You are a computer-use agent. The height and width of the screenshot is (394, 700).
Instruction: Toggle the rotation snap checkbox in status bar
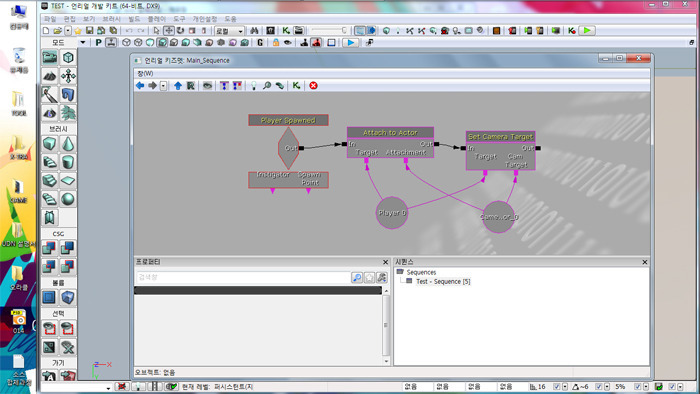tap(599, 387)
